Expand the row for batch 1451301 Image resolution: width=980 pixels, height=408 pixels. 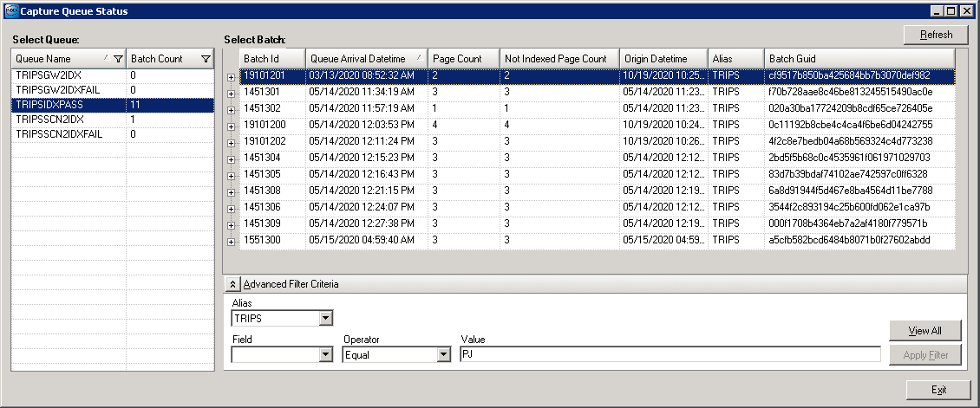click(232, 93)
